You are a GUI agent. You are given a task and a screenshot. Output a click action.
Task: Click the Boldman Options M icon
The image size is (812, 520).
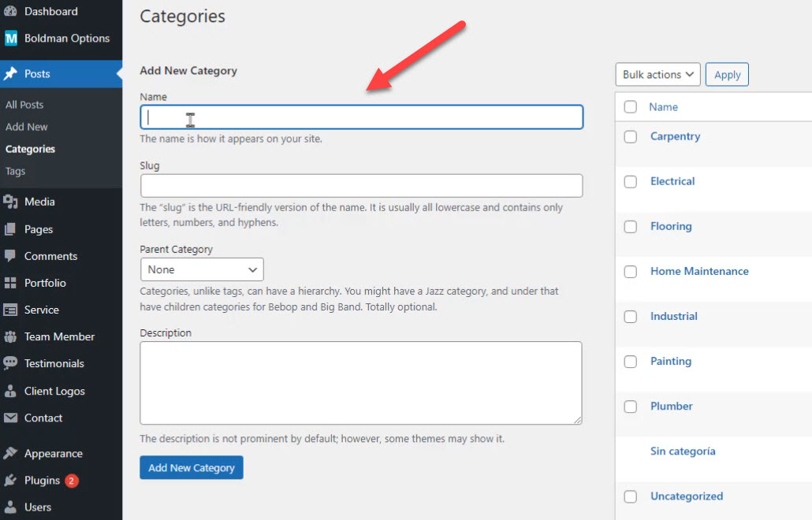click(x=10, y=39)
